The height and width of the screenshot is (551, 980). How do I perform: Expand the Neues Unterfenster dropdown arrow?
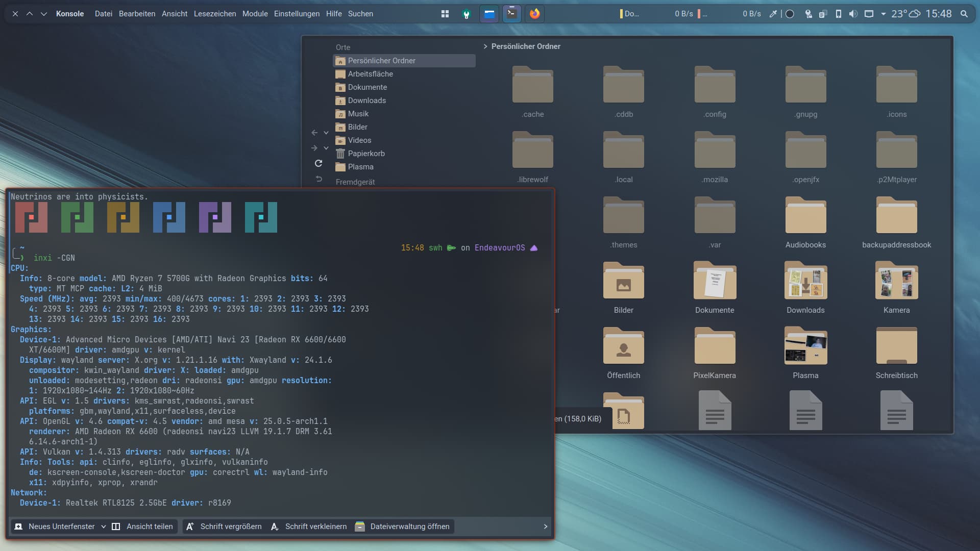coord(103,527)
